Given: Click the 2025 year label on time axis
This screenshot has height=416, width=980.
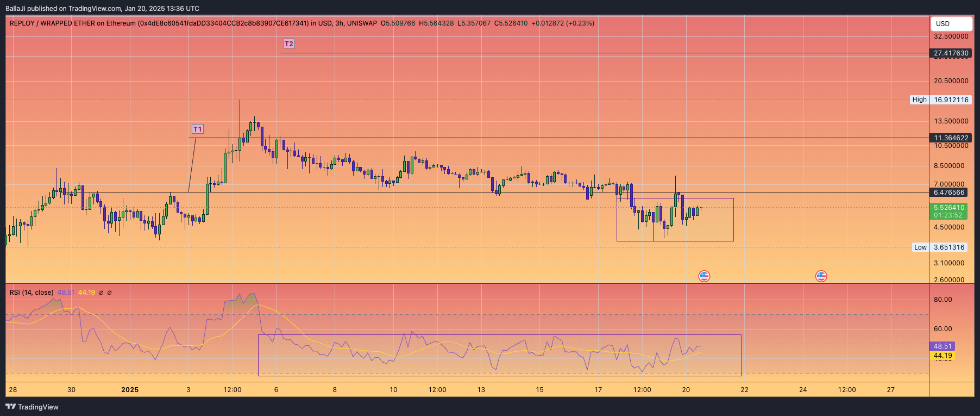Looking at the screenshot, I should point(130,390).
